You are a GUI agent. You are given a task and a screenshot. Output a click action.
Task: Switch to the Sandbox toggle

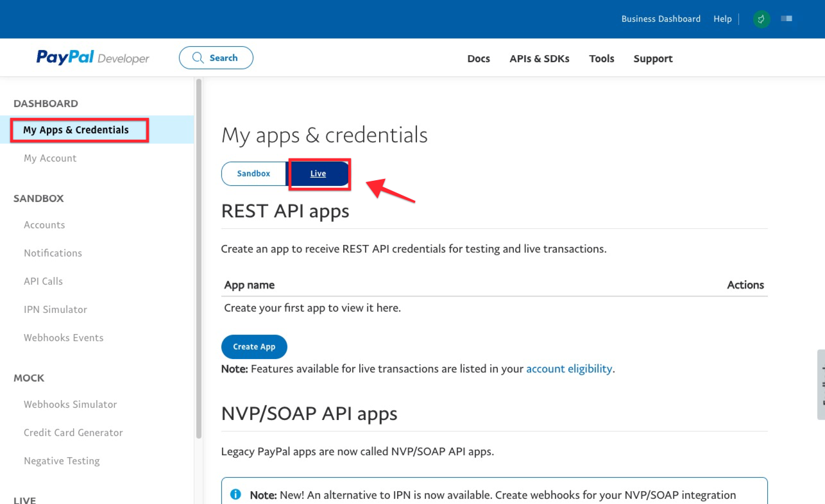pyautogui.click(x=253, y=174)
